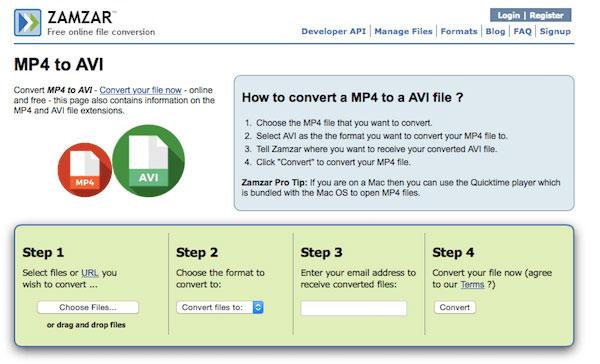600x364 pixels.
Task: Click the Choose Files button
Action: click(x=88, y=307)
